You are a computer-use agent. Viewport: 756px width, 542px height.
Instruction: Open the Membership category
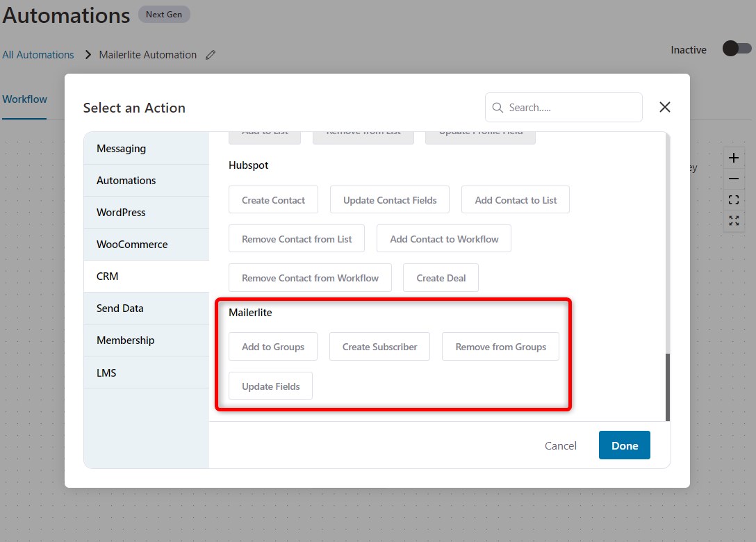147,340
